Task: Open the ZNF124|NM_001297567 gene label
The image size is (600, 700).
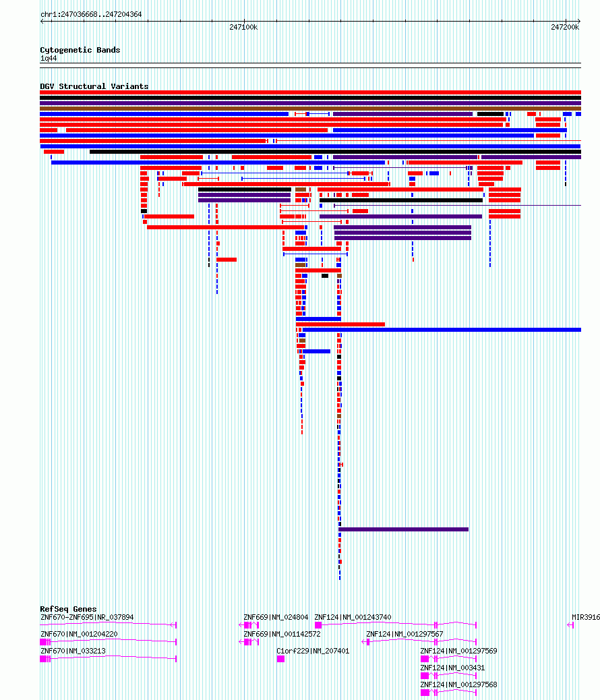Action: pos(404,634)
